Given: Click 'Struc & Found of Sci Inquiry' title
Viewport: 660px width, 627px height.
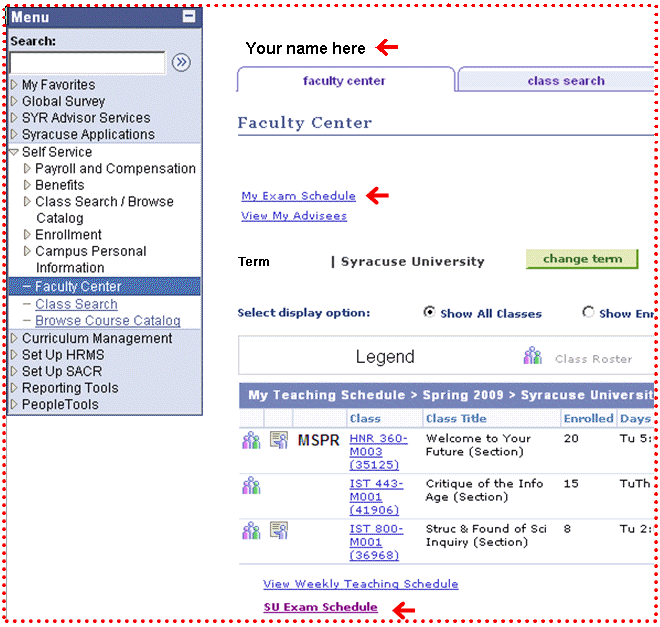Looking at the screenshot, I should point(486,535).
